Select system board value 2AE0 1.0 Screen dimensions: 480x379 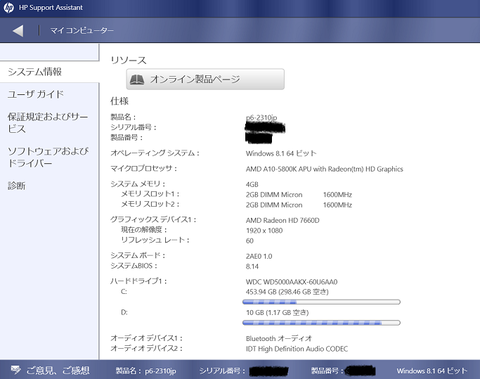pyautogui.click(x=259, y=256)
